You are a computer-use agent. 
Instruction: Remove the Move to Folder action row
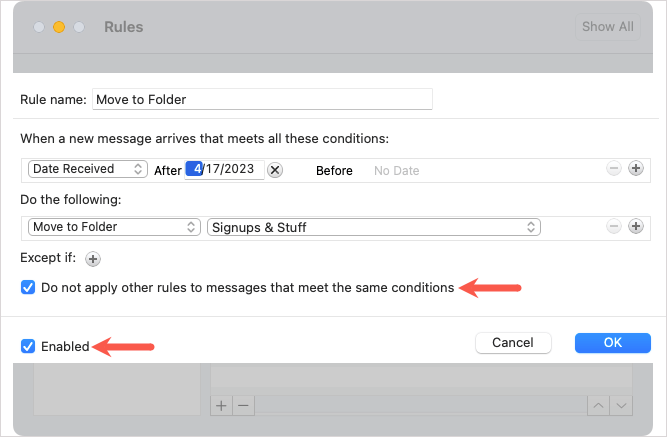coord(613,227)
